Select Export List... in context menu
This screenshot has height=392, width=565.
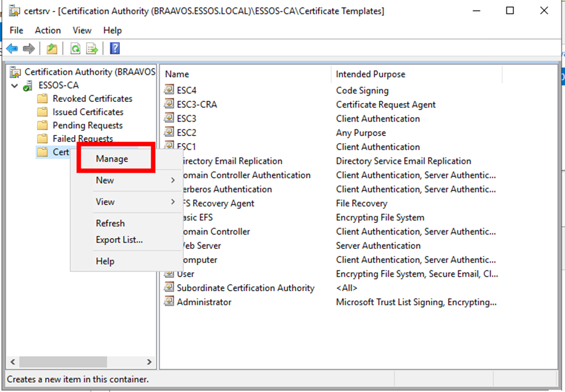119,240
